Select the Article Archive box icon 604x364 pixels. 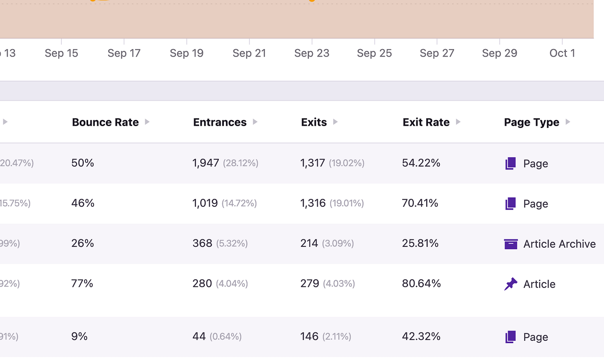pos(511,244)
